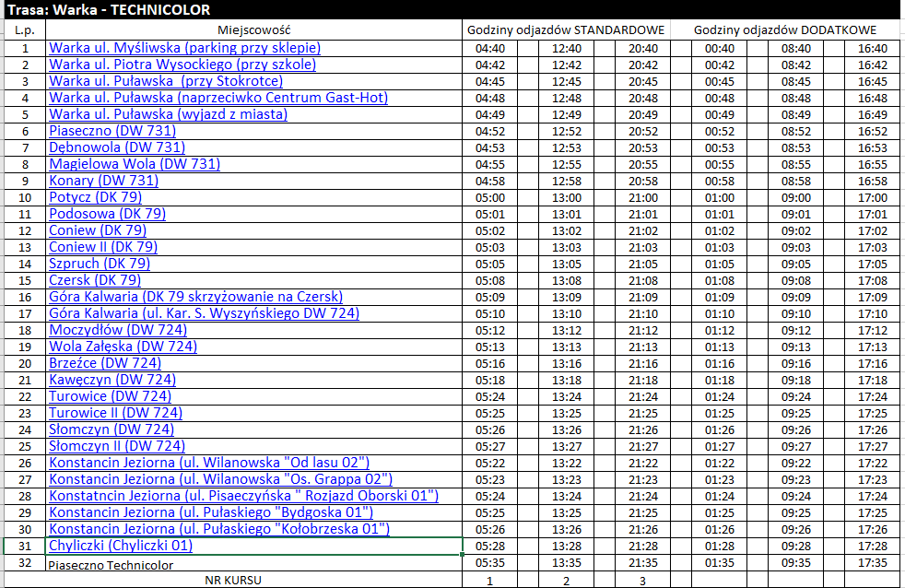The image size is (905, 588).
Task: Click the Godziny odjazdów STANDARDOWE header cell
Action: click(x=566, y=30)
